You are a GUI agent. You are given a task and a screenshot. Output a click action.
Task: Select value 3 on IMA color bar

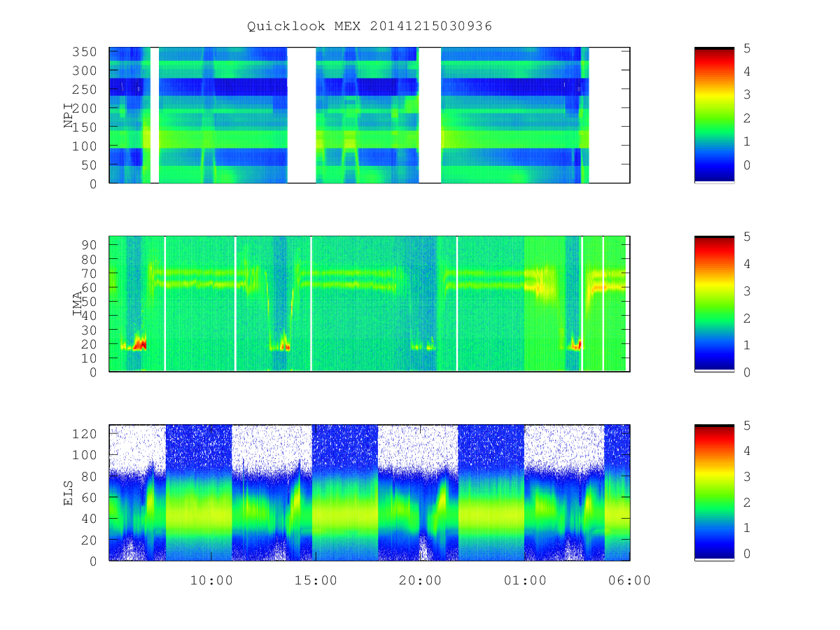click(x=747, y=291)
